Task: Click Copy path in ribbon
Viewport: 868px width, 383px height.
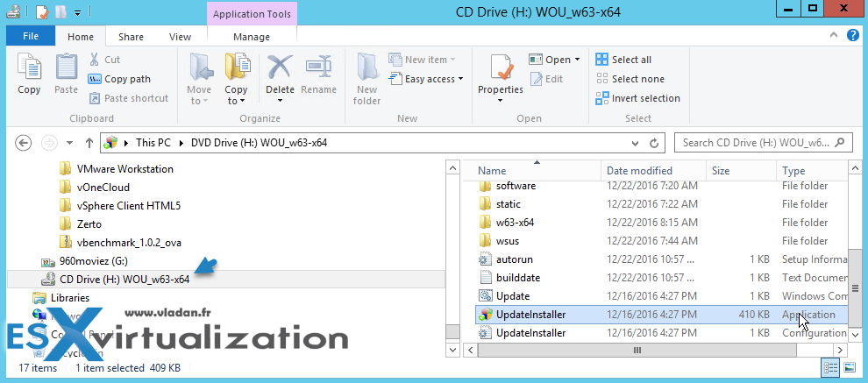Action: (119, 79)
